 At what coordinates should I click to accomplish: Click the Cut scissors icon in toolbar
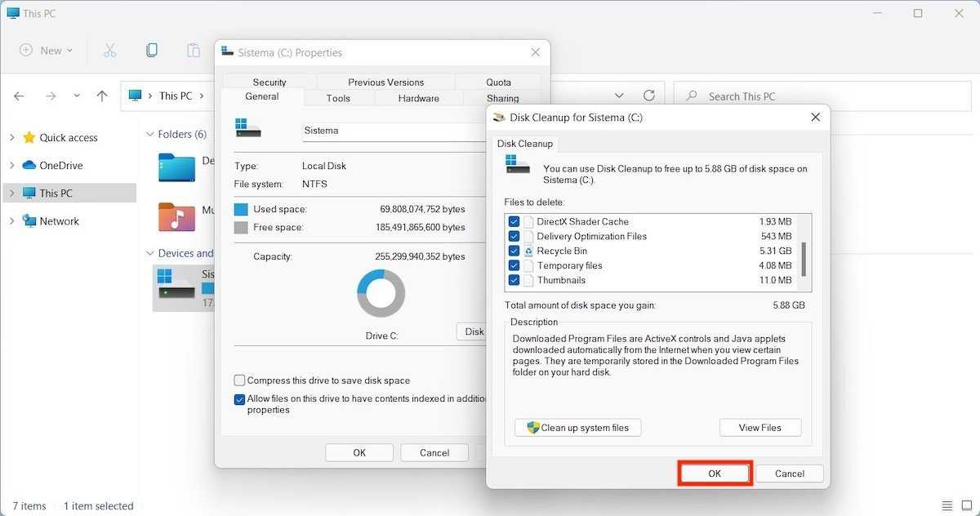coord(109,51)
